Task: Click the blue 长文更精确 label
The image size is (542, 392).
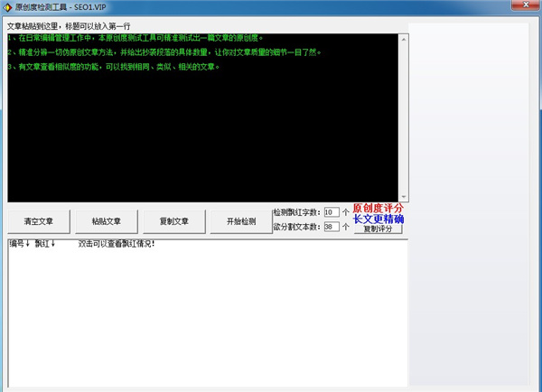Action: 378,219
